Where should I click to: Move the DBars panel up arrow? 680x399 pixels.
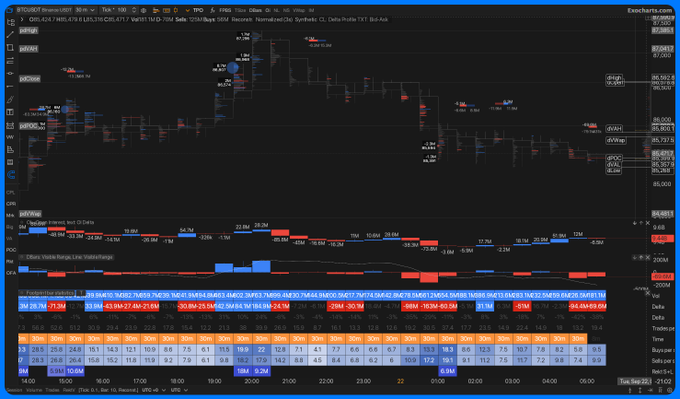point(641,257)
